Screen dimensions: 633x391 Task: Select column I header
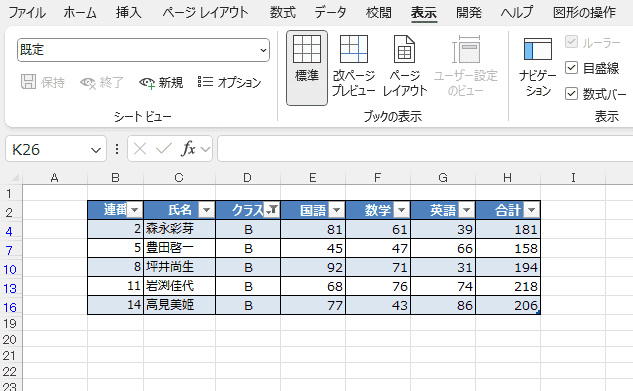pyautogui.click(x=573, y=178)
